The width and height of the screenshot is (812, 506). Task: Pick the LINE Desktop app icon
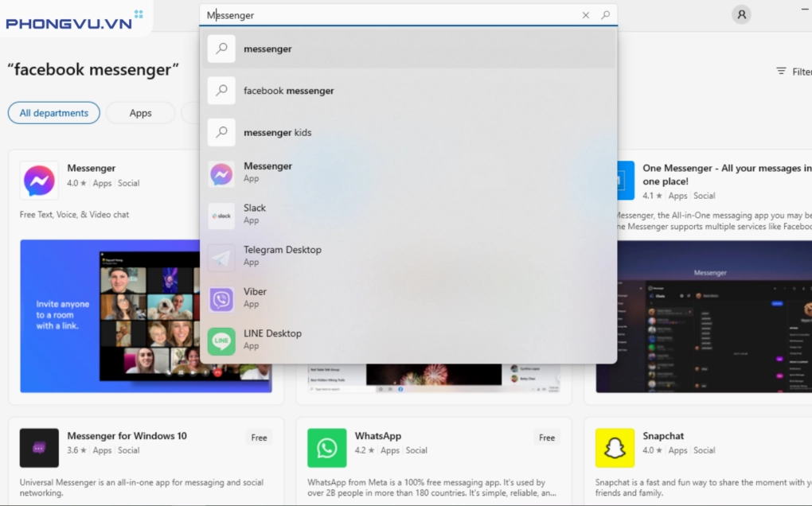tap(221, 341)
